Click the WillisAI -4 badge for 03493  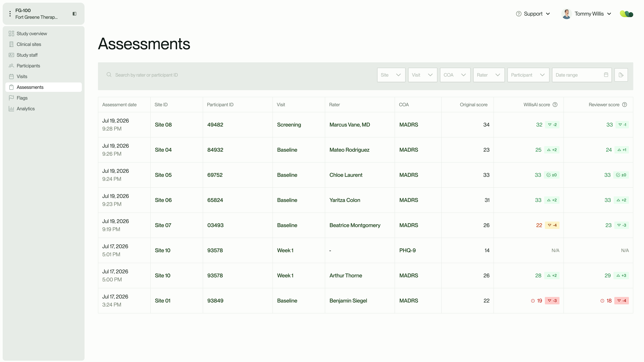(552, 225)
